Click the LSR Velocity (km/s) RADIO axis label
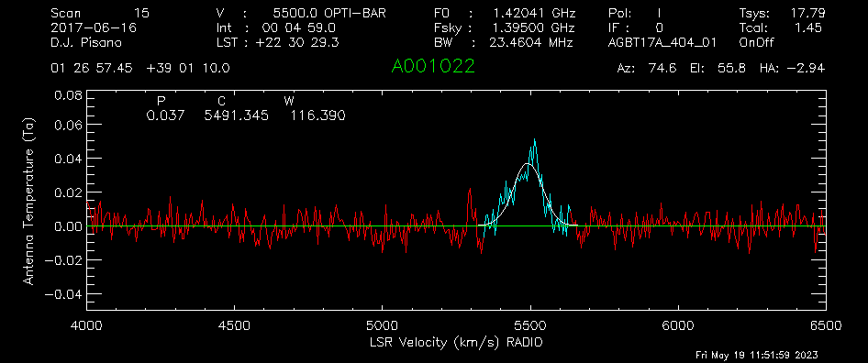 pos(456,343)
